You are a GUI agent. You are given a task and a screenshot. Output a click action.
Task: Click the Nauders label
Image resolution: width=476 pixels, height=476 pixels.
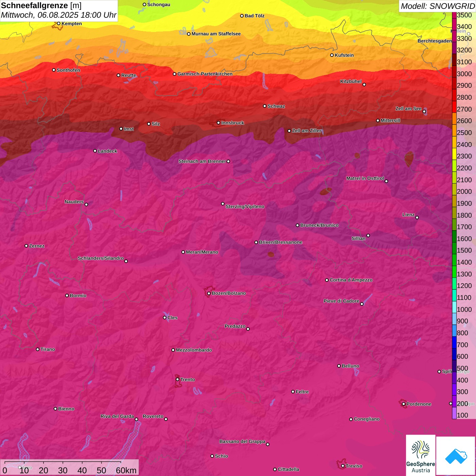(x=74, y=202)
